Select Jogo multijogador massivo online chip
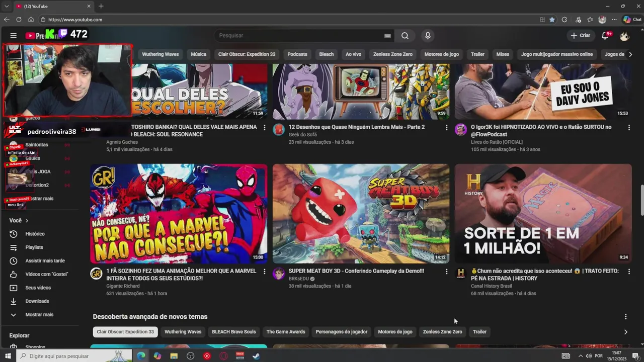Image resolution: width=644 pixels, height=362 pixels. (557, 54)
